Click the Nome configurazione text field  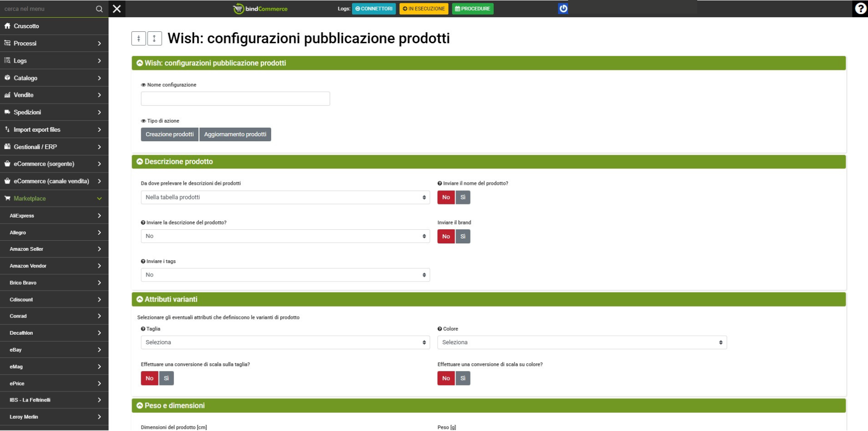(235, 99)
